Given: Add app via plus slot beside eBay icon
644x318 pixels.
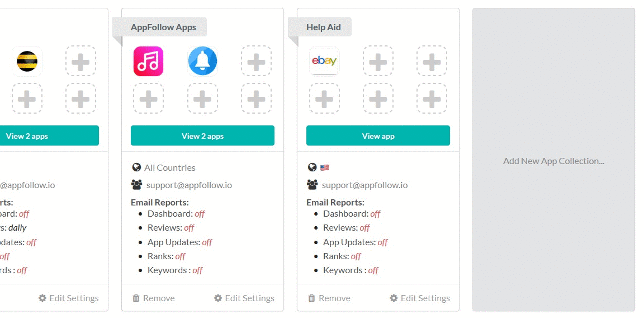Looking at the screenshot, I should [x=378, y=61].
